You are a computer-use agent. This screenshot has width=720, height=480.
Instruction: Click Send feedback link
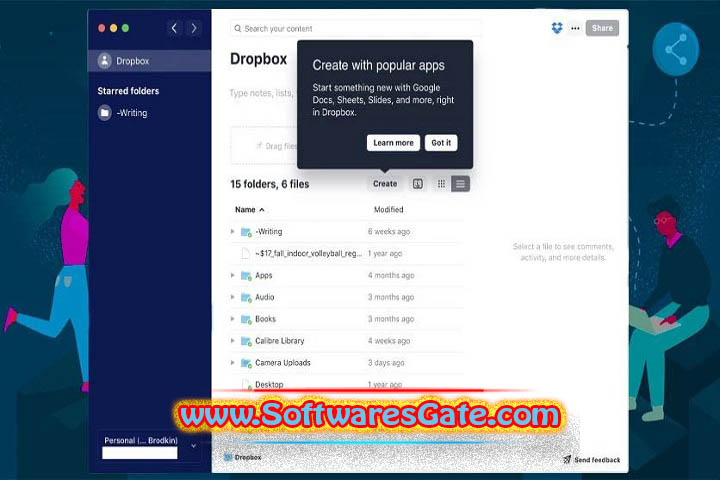click(x=597, y=460)
